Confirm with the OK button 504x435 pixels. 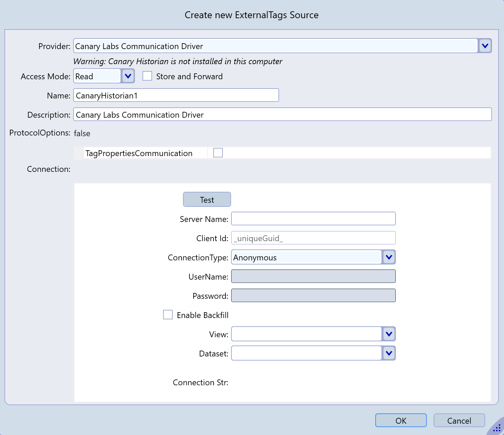coord(401,421)
